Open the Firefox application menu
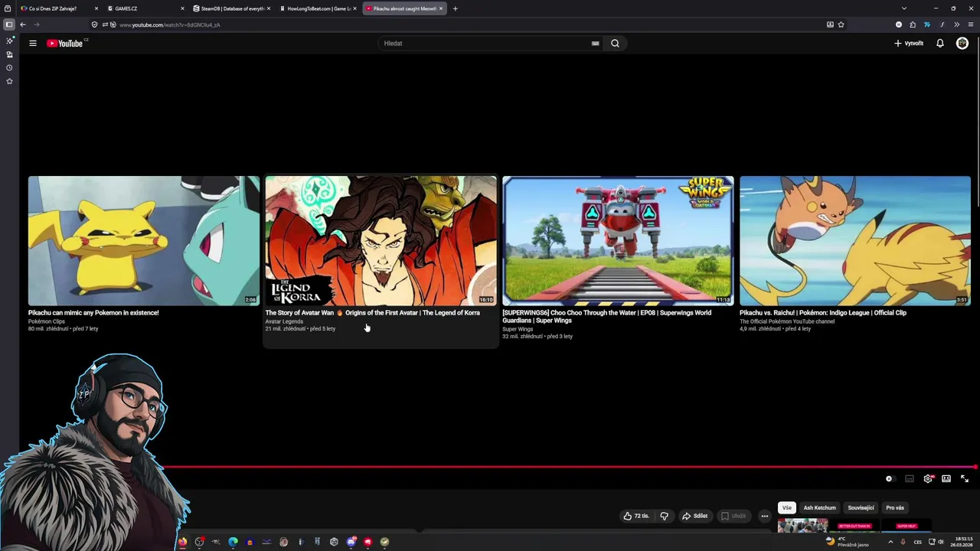The width and height of the screenshot is (980, 551). click(x=970, y=24)
